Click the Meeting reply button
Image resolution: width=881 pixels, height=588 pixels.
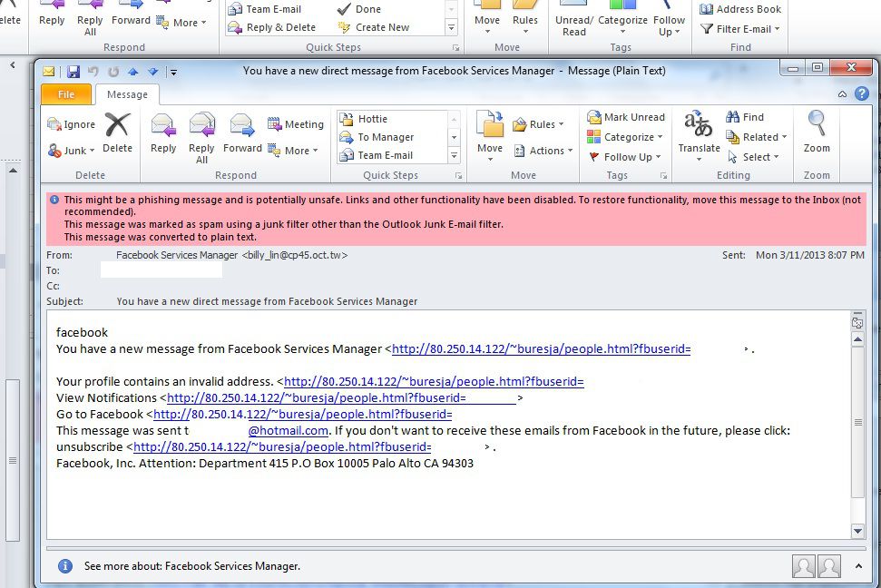coord(296,124)
